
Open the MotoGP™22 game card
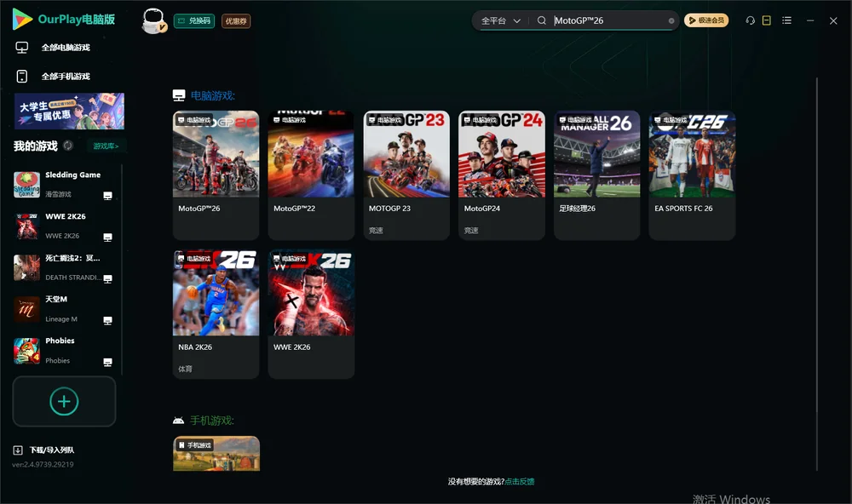click(x=311, y=175)
